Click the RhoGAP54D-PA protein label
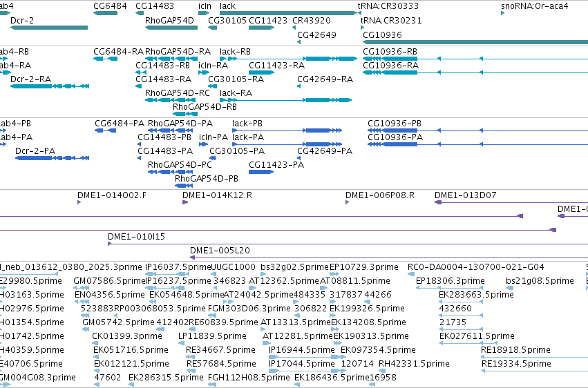Screen dimensions: 588x388 pyautogui.click(x=180, y=124)
